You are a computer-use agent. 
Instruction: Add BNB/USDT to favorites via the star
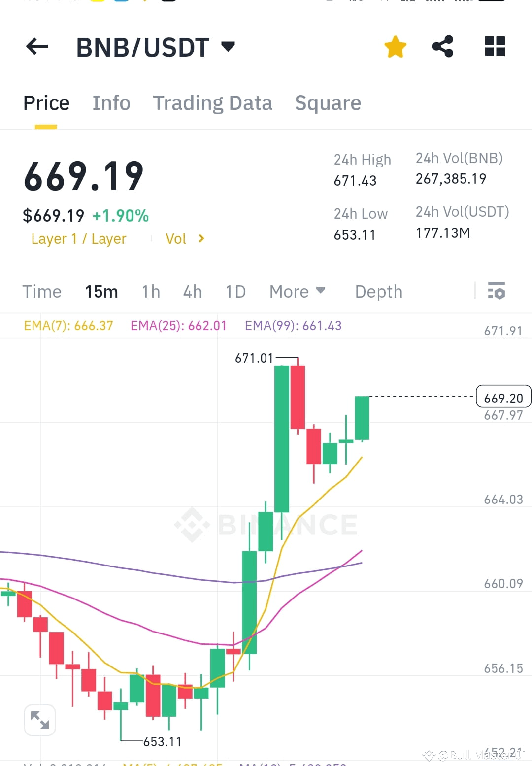click(395, 46)
